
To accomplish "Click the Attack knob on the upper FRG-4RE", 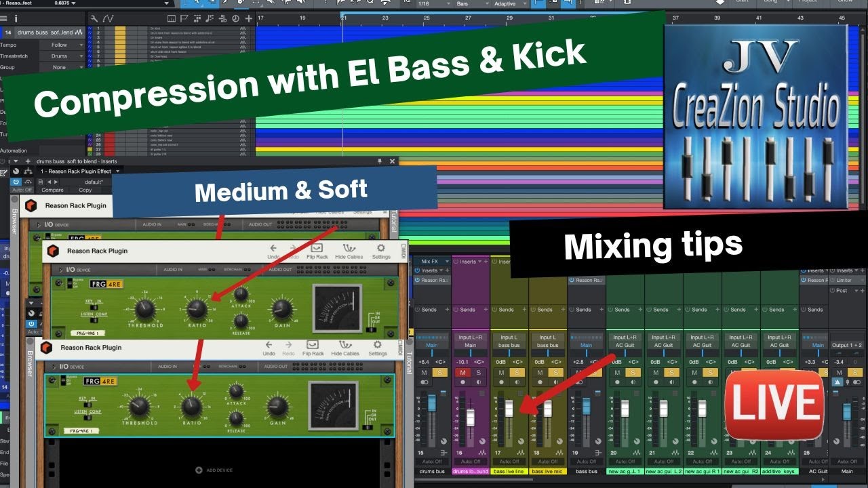I will coord(241,295).
